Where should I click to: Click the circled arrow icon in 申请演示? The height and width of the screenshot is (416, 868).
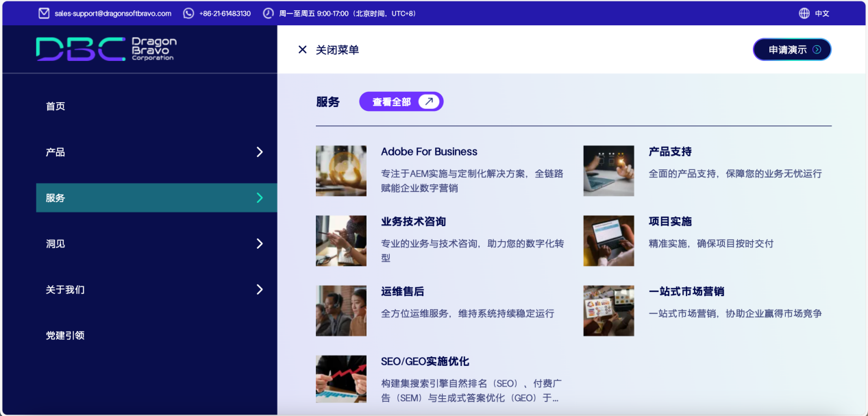(x=817, y=49)
